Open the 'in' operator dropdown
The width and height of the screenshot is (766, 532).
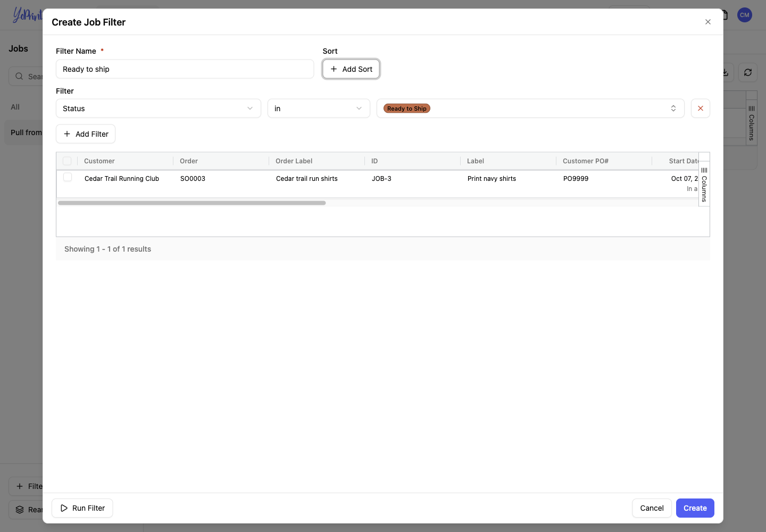pyautogui.click(x=319, y=109)
